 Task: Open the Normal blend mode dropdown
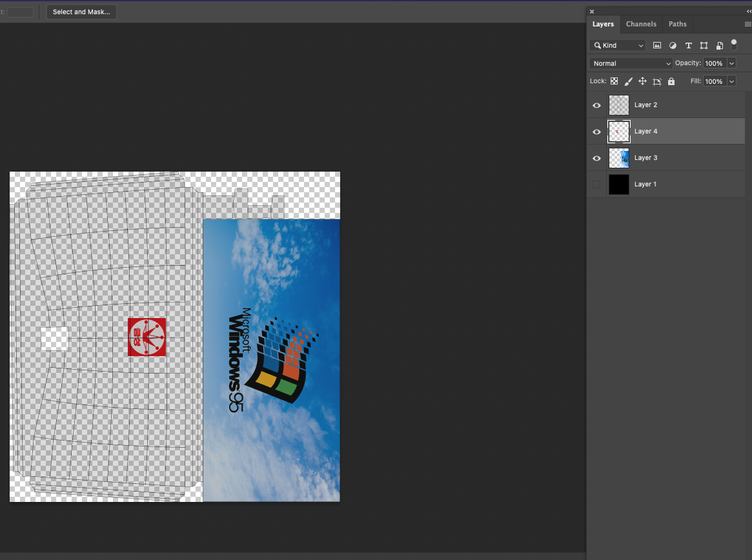point(631,63)
